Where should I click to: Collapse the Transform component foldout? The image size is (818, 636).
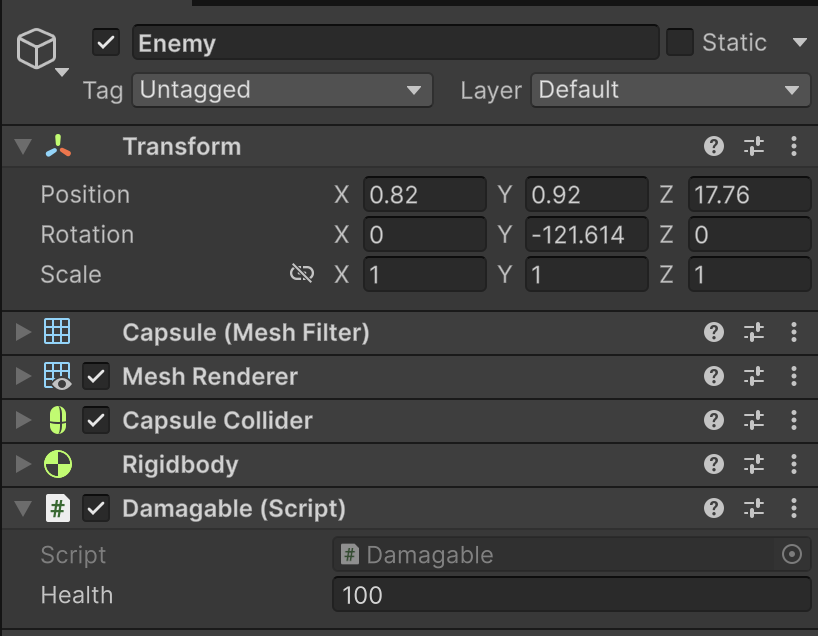tap(22, 147)
